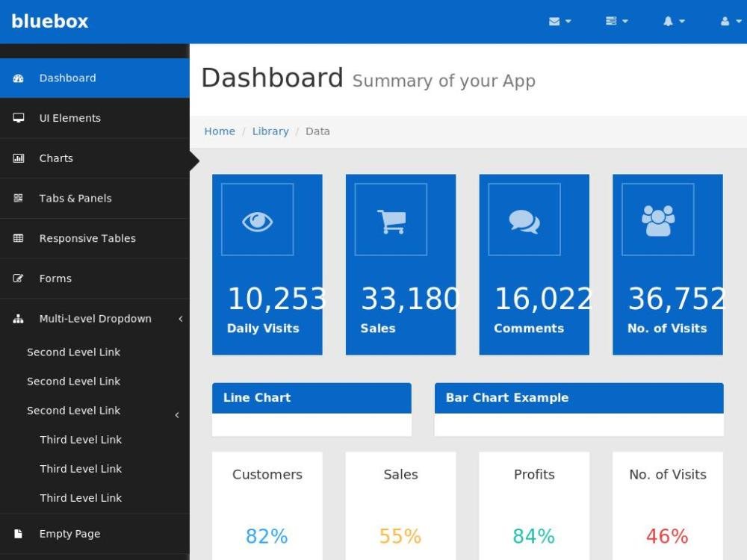Select Dashboard in the sidebar menu
This screenshot has width=747, height=560.
click(67, 78)
